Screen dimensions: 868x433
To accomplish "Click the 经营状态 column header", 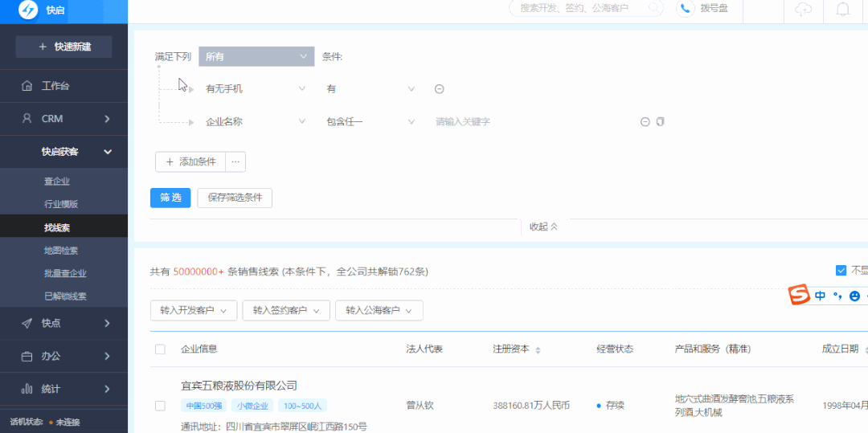I will tap(615, 349).
